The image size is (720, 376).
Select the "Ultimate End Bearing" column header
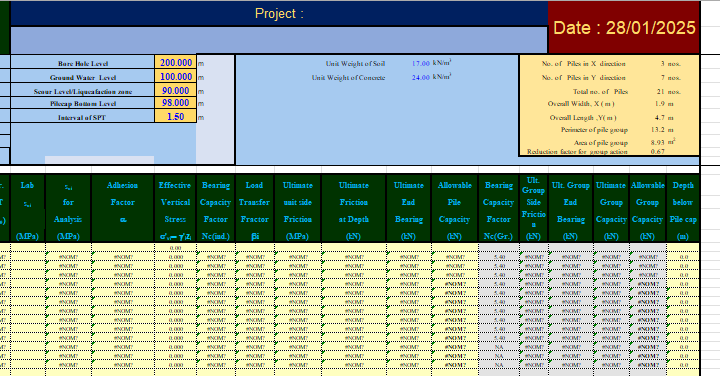409,209
